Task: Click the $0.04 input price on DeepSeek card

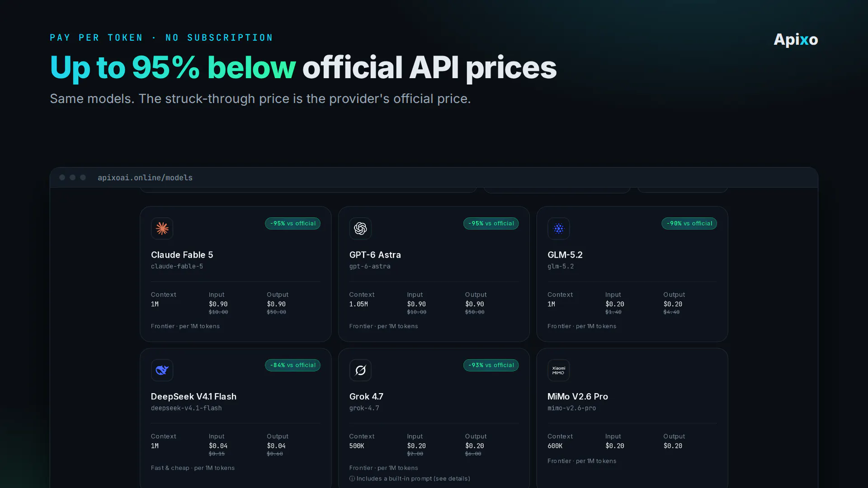Action: (218, 446)
